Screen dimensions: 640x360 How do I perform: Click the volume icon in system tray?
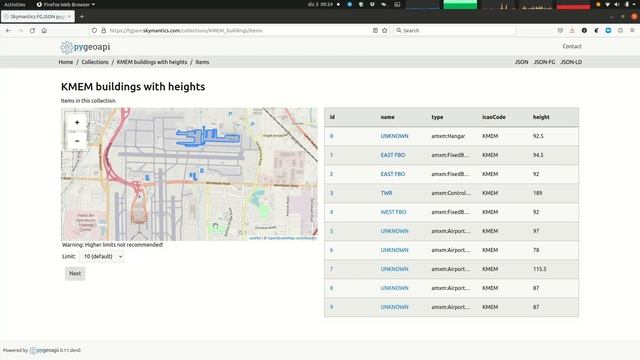[x=617, y=4]
